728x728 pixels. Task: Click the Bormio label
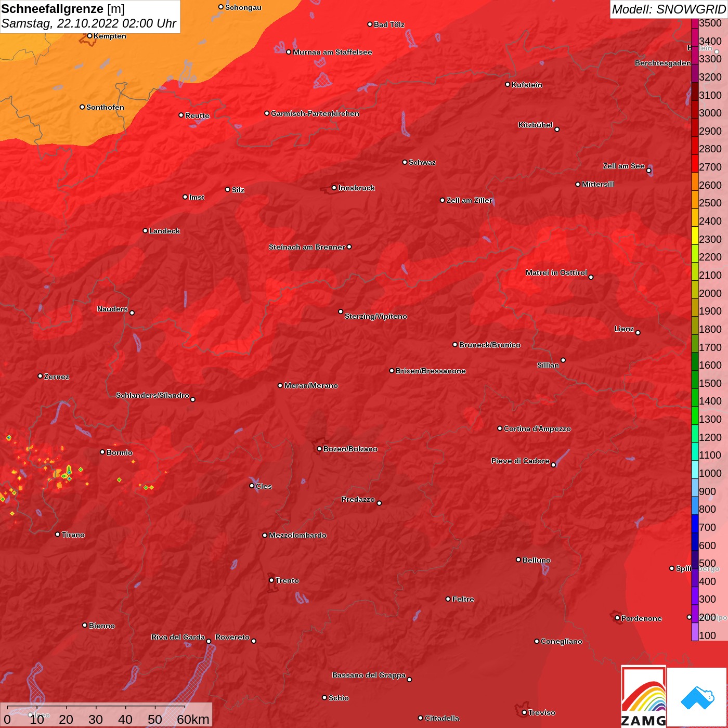(120, 452)
